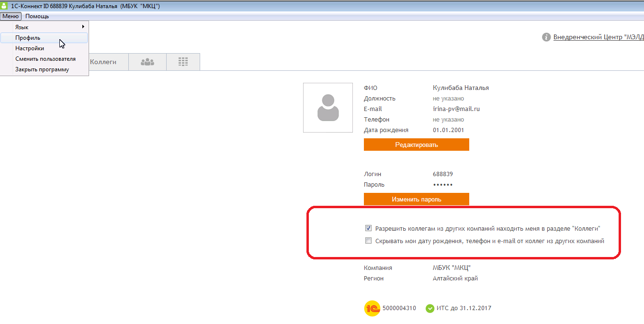Click the profile avatar placeholder
The height and width of the screenshot is (324, 644).
[328, 108]
